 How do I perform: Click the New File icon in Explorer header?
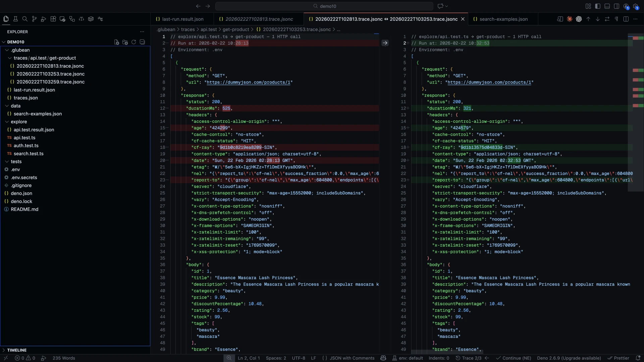116,42
